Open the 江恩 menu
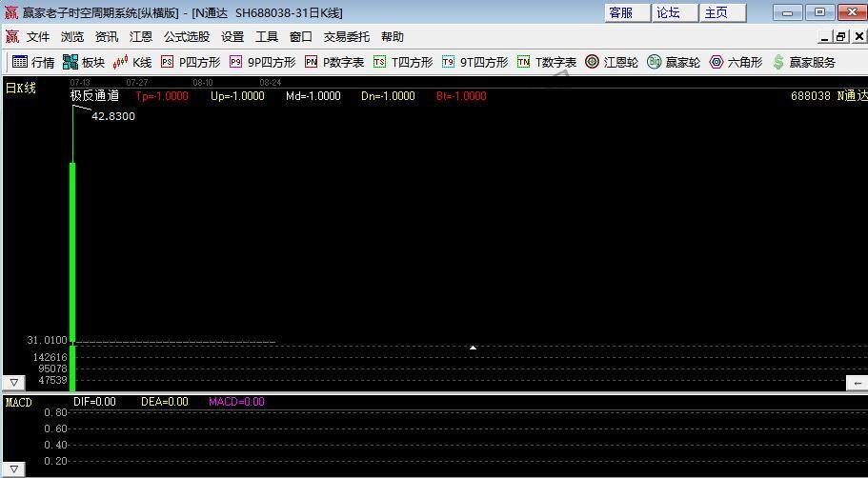 pyautogui.click(x=141, y=37)
